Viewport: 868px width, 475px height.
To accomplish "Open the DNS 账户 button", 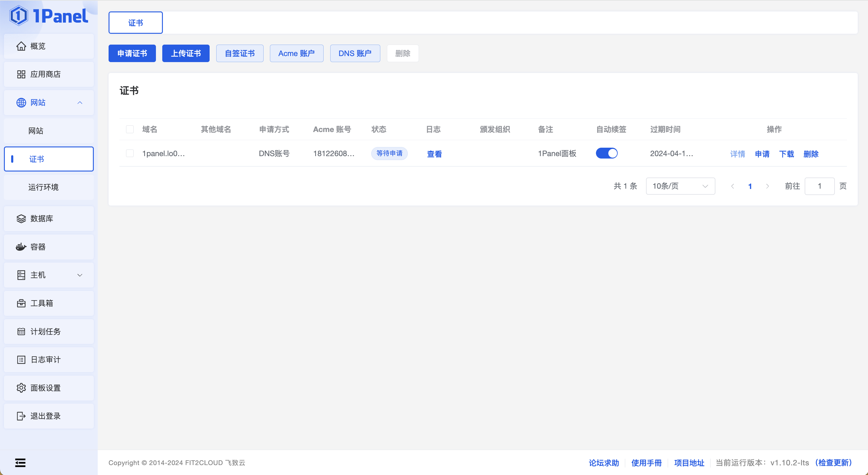I will pos(355,53).
